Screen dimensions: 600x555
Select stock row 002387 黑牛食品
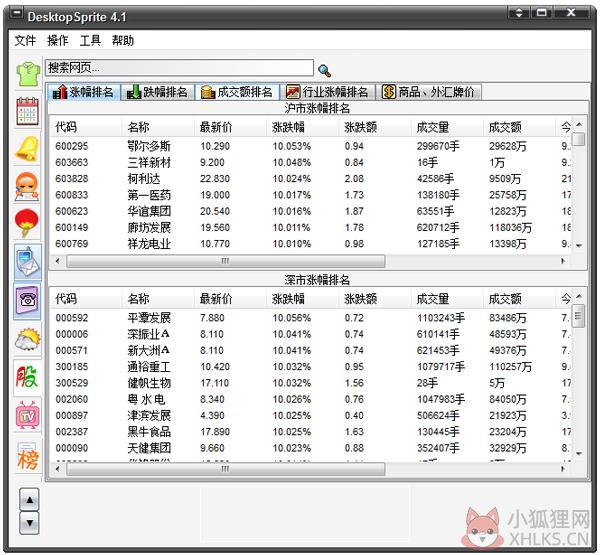pyautogui.click(x=310, y=432)
